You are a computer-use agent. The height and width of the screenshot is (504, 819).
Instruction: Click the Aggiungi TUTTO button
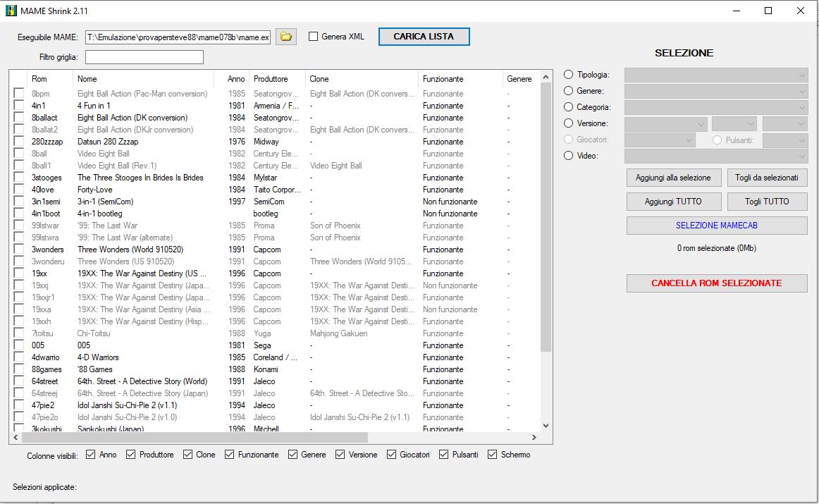(x=673, y=202)
